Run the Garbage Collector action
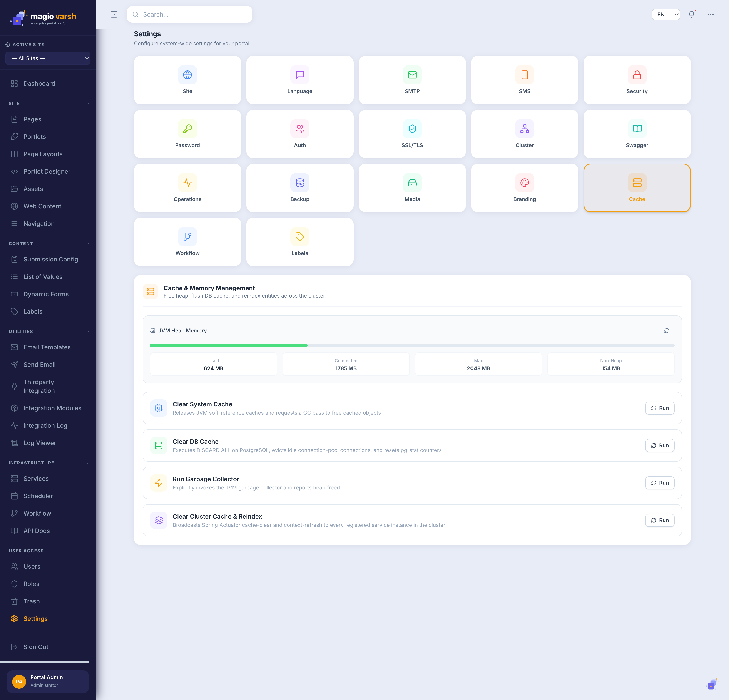The image size is (729, 700). [x=659, y=483]
